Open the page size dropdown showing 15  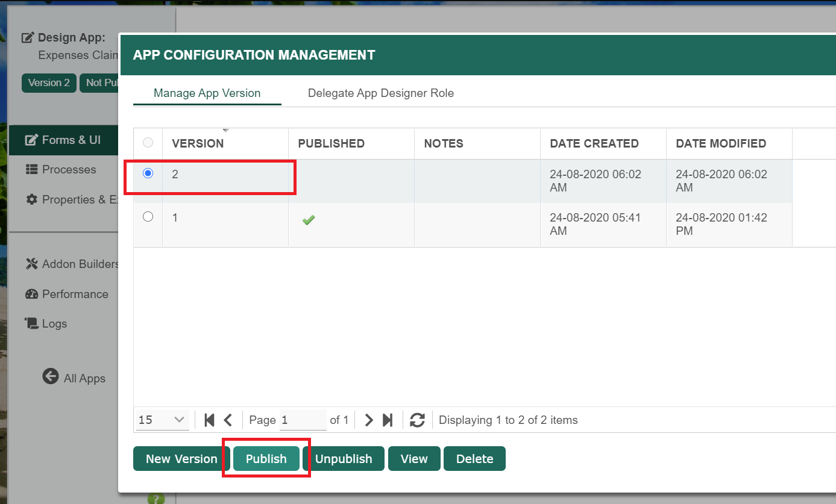[x=162, y=420]
